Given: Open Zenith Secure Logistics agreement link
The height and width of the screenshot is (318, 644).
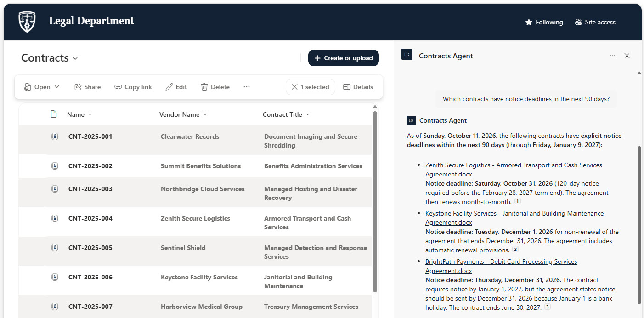Looking at the screenshot, I should [514, 170].
